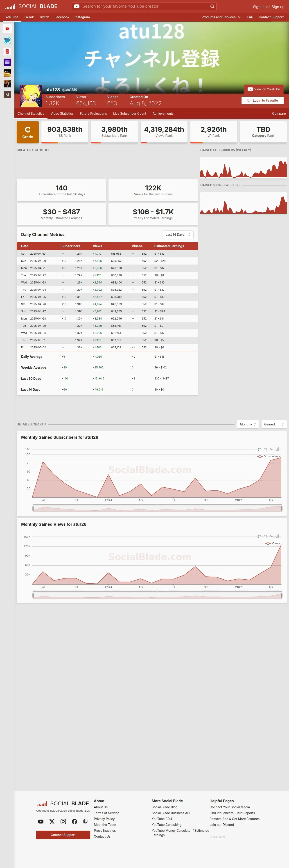Open the Twitch icon in footer
Screen dimensions: 289x868
tap(86, 822)
